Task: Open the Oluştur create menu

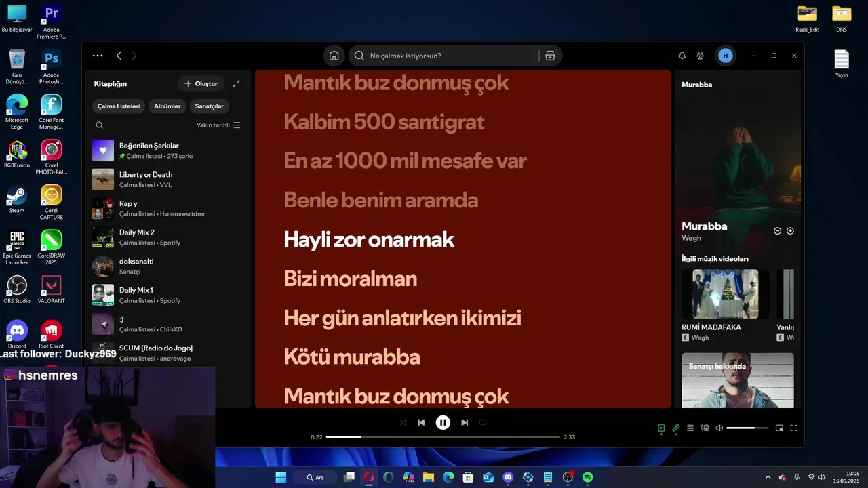Action: point(201,83)
